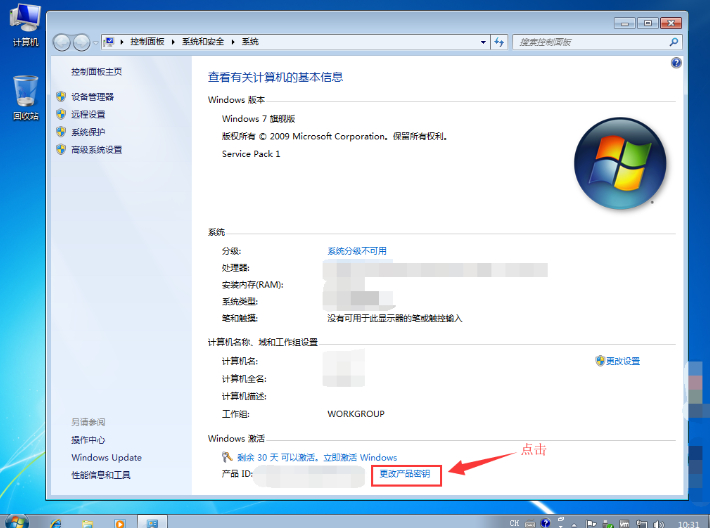Select the 控制面板 breadcrumb

(147, 42)
